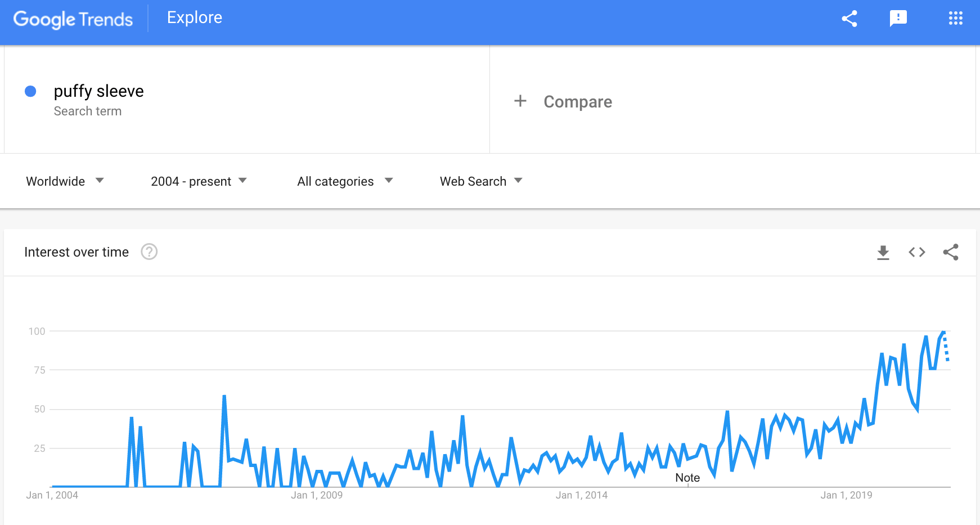Click the header share icon
This screenshot has width=980, height=525.
[849, 19]
